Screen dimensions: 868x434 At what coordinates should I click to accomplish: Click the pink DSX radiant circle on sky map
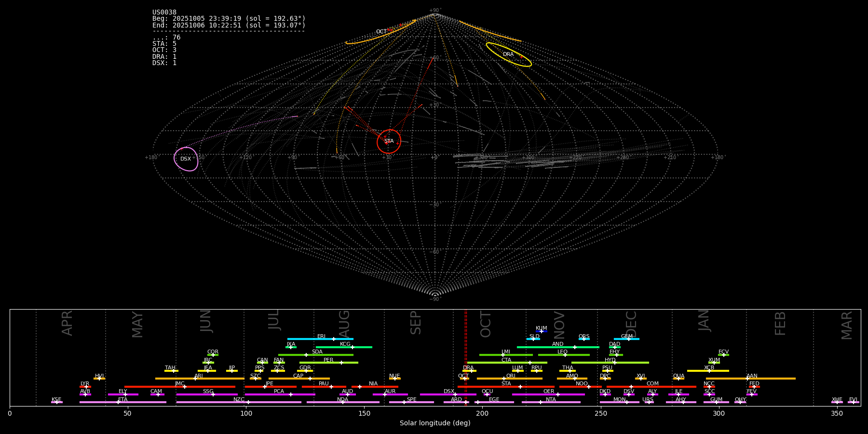[x=186, y=159]
